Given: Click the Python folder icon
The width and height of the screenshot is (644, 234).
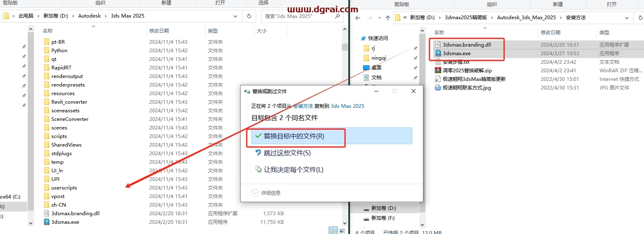Looking at the screenshot, I should tap(46, 50).
